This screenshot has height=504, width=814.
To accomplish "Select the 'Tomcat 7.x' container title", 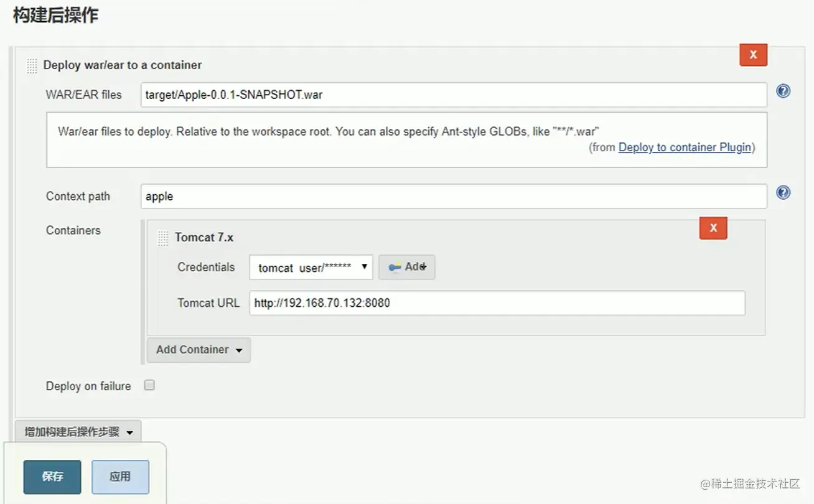I will pyautogui.click(x=204, y=238).
